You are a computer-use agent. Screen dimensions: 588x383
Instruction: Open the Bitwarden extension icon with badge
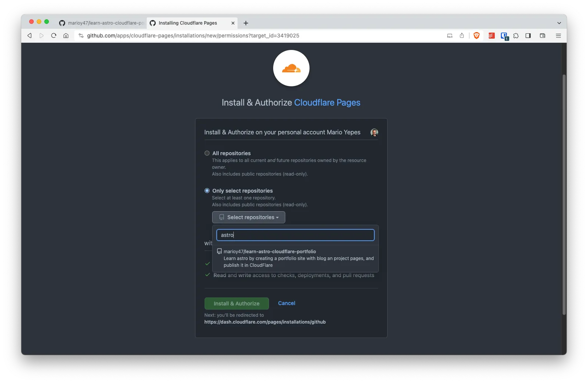504,36
